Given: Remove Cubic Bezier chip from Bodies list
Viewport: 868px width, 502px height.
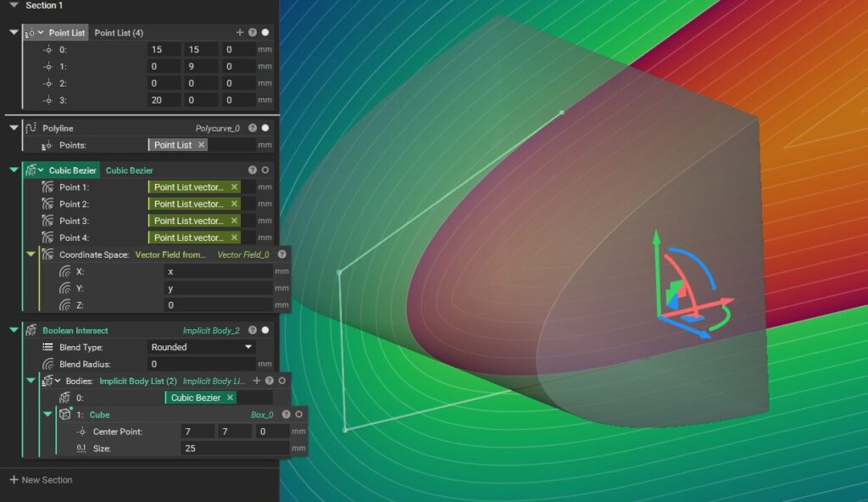Looking at the screenshot, I should (x=230, y=398).
